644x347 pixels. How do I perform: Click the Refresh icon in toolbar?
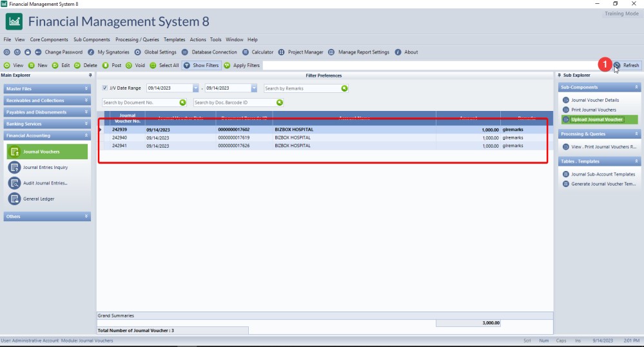pos(618,65)
